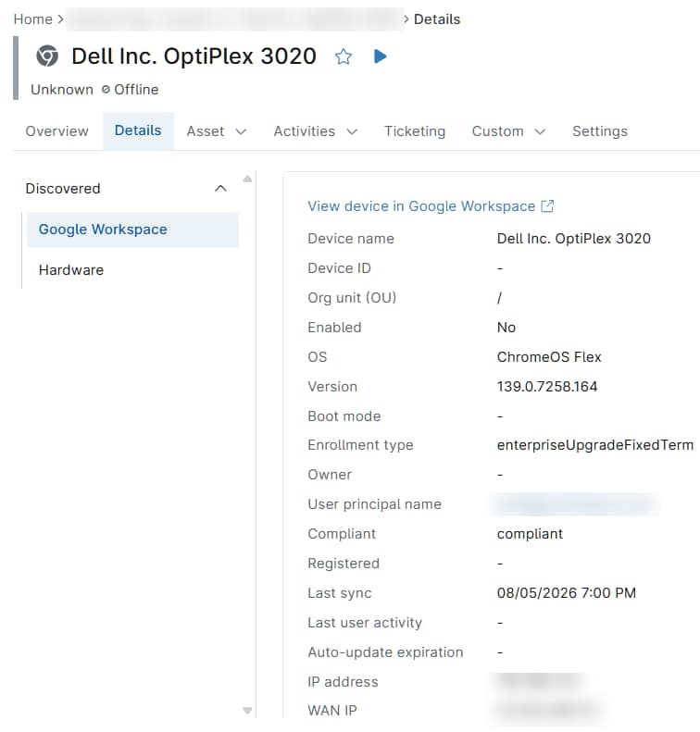The image size is (700, 732).
Task: Click the version value 139.0.7258.164
Action: pos(547,387)
